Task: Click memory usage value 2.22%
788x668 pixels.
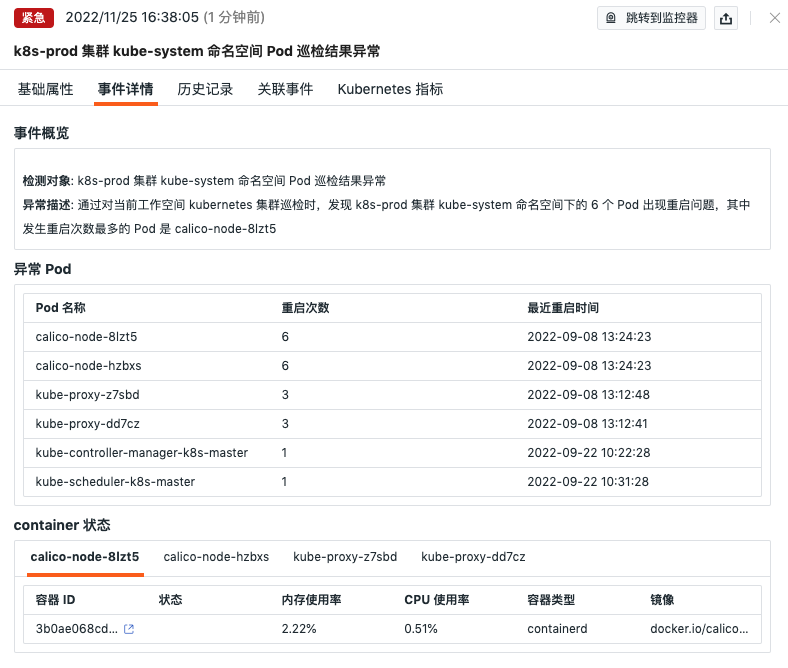Action: [299, 629]
